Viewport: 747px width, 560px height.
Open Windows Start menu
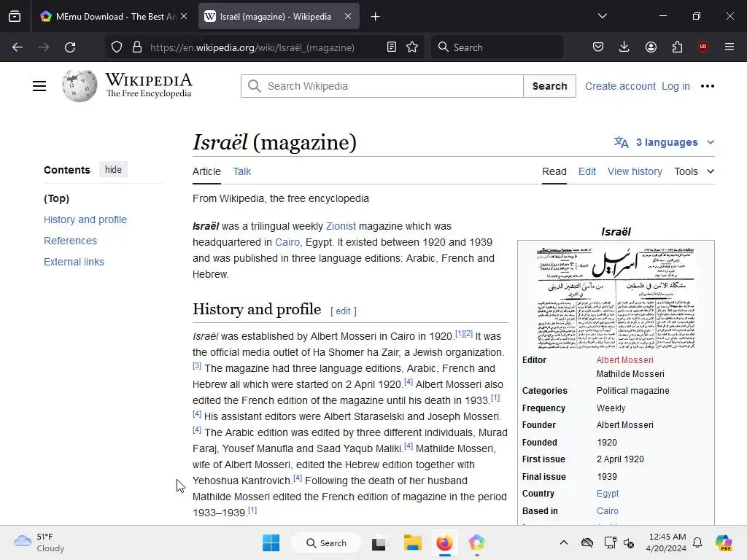click(271, 542)
